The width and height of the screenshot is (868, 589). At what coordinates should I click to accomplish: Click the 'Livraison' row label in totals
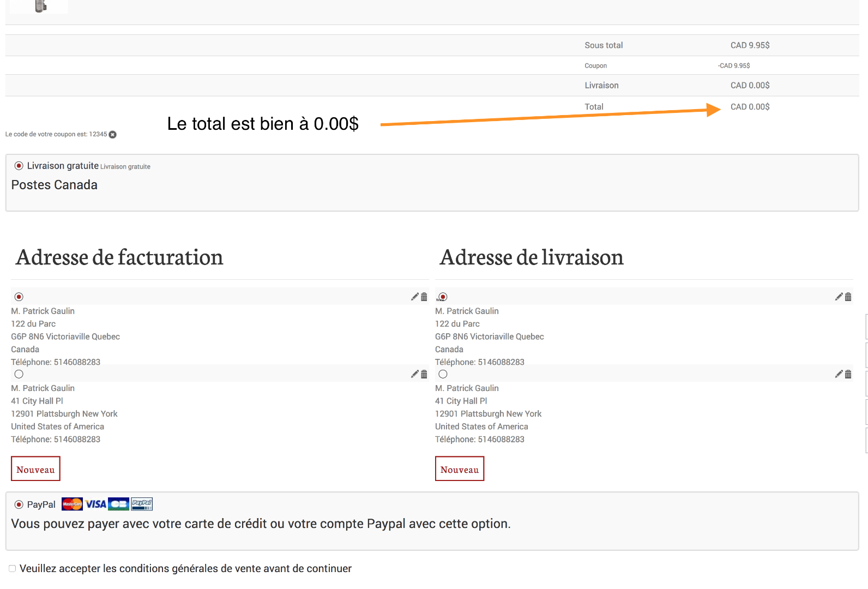click(601, 85)
